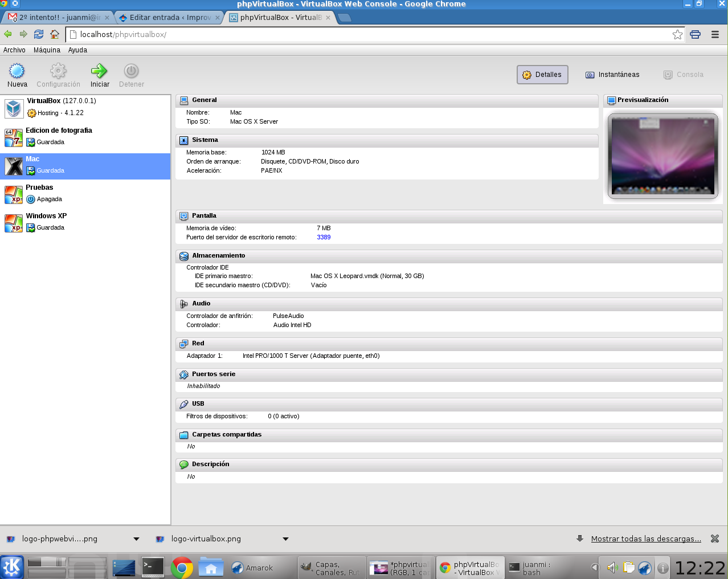Select the phpVirtualBox browser tab
Screen dimensions: 728x579
pos(280,18)
